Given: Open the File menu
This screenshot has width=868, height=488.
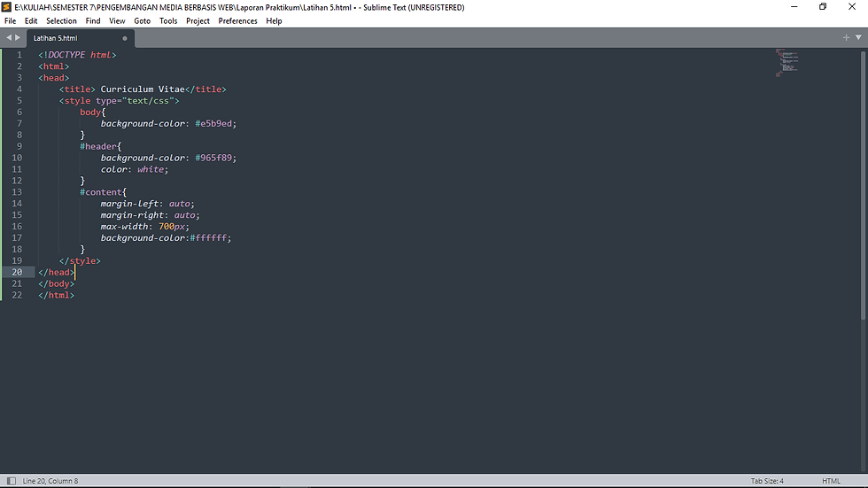Looking at the screenshot, I should coord(10,21).
